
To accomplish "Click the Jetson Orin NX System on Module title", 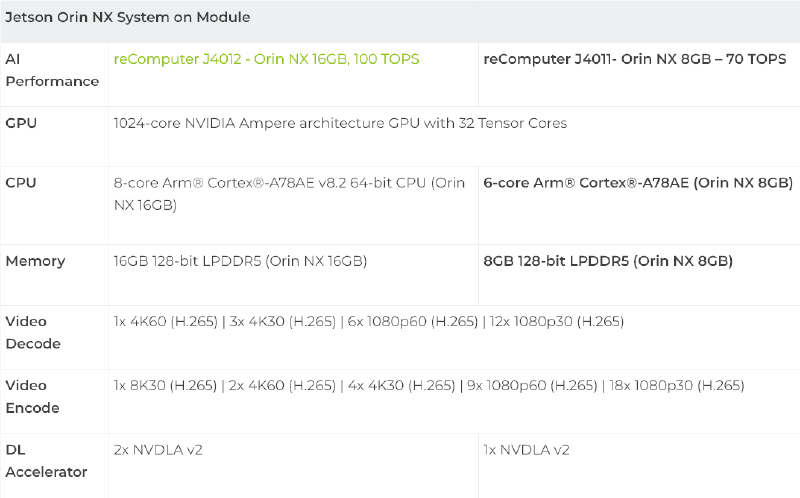I will [128, 17].
